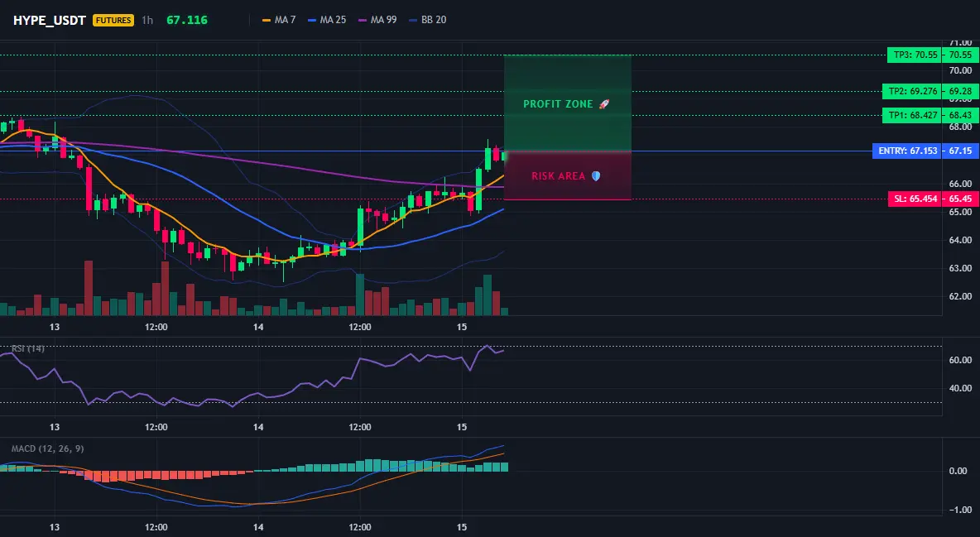Click the RSI (14) indicator label
Screen dimensions: 980x537
click(28, 348)
